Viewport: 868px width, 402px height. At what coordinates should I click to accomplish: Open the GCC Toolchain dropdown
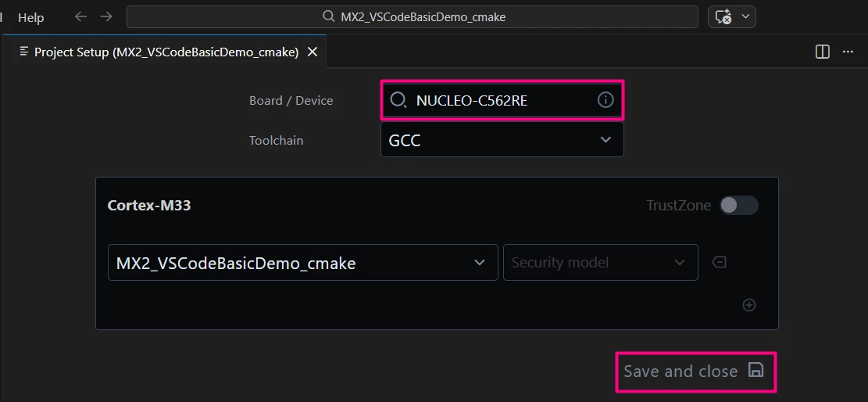point(502,140)
